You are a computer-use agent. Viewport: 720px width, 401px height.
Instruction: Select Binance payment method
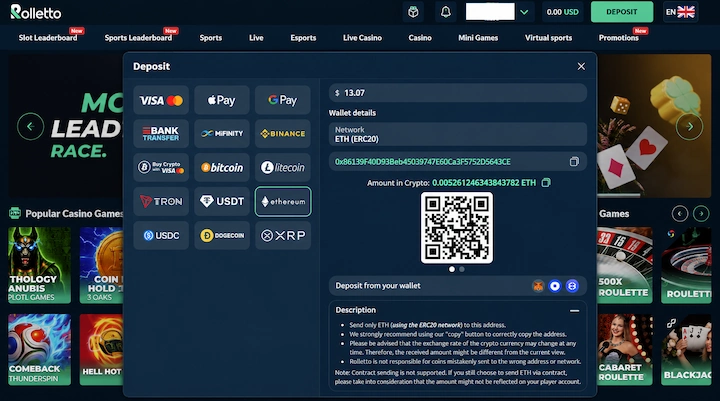pyautogui.click(x=283, y=134)
